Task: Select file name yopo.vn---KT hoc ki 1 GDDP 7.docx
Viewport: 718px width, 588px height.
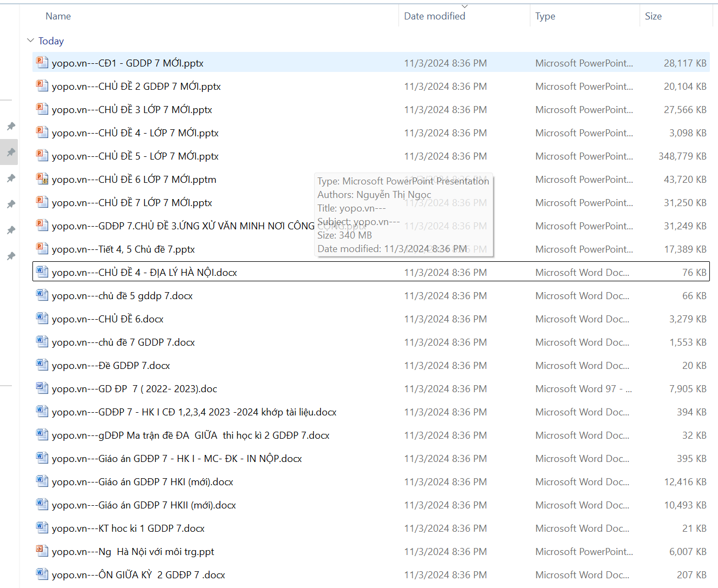Action: (x=128, y=528)
